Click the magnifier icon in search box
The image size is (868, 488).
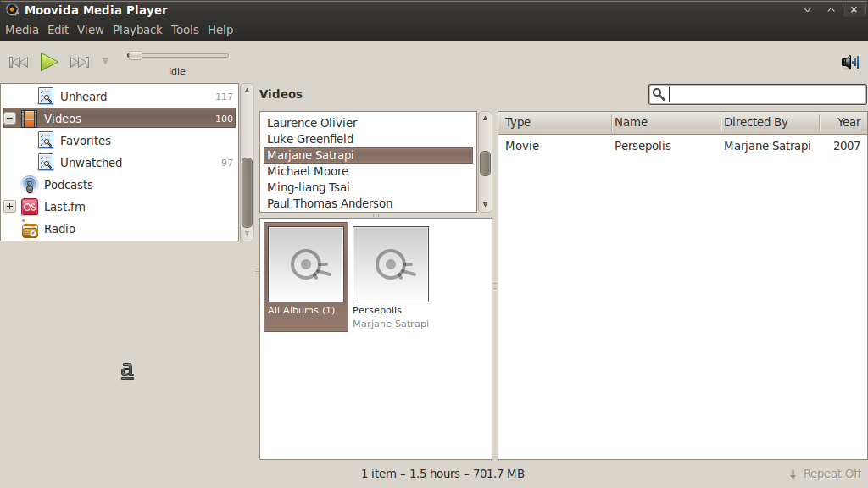(659, 94)
